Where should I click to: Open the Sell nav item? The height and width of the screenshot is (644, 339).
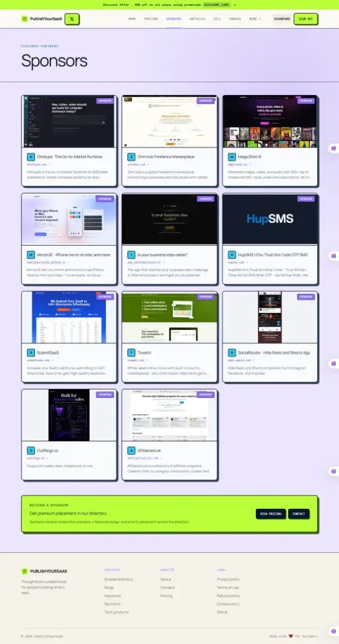point(217,19)
